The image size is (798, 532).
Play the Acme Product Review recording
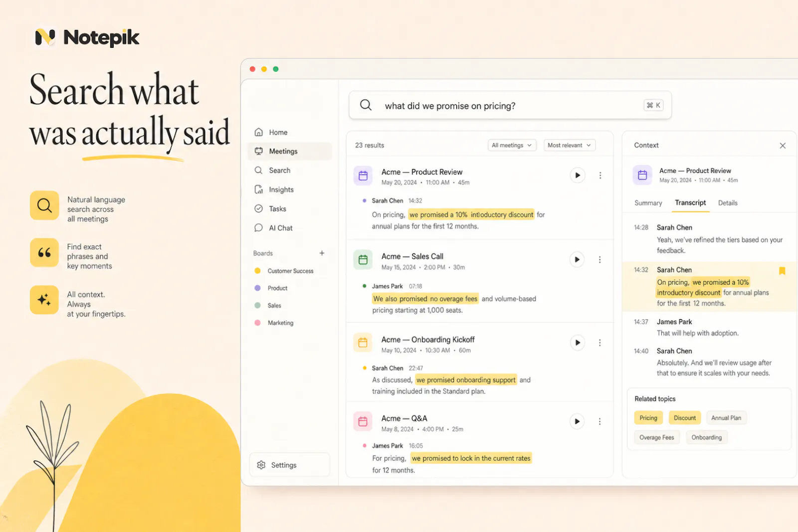tap(577, 175)
